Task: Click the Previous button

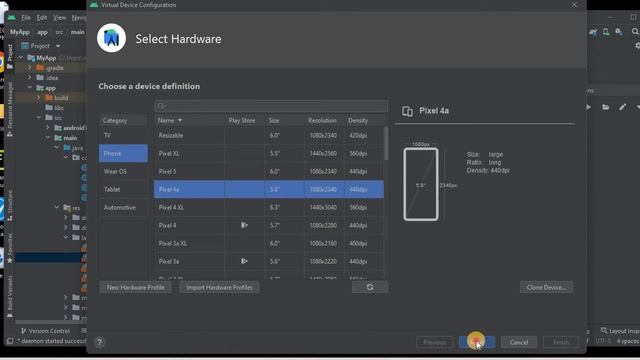Action: [x=435, y=342]
